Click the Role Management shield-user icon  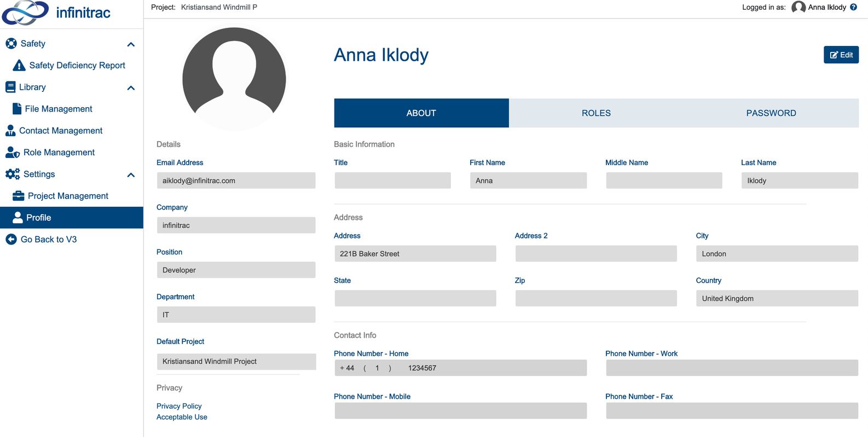(x=13, y=152)
